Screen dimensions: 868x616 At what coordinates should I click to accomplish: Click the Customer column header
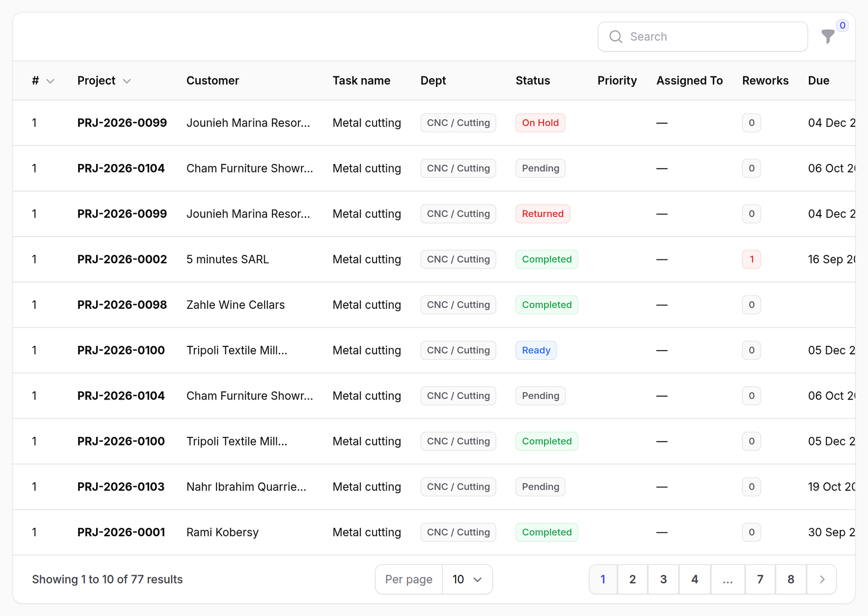pos(213,80)
